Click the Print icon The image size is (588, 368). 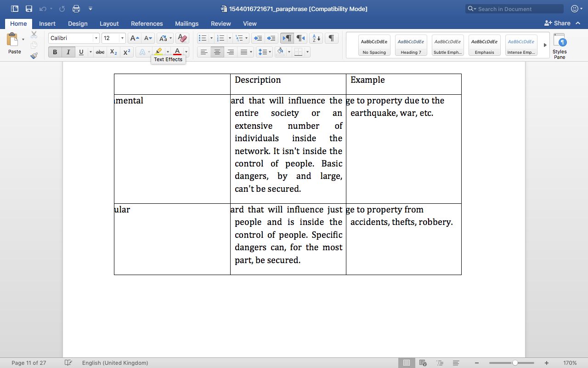76,9
